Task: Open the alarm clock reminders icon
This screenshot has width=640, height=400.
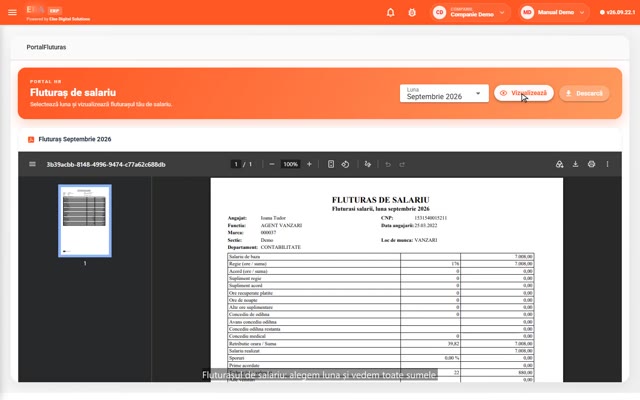Action: [412, 13]
